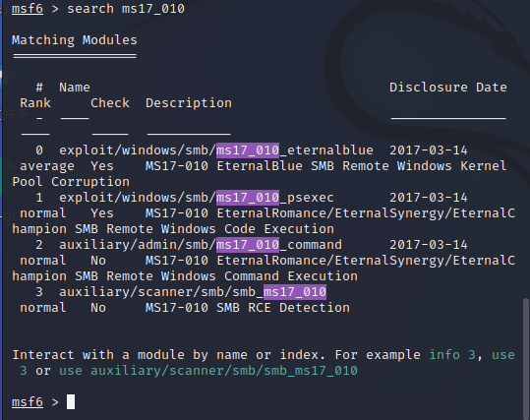This screenshot has width=530, height=420.
Task: Click the 'Name' column header
Action: 75,88
